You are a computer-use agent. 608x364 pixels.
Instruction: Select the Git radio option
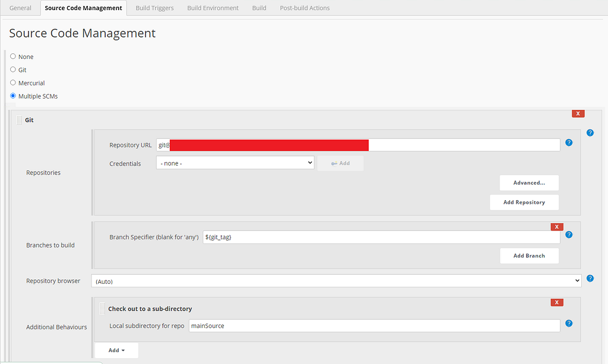click(13, 69)
